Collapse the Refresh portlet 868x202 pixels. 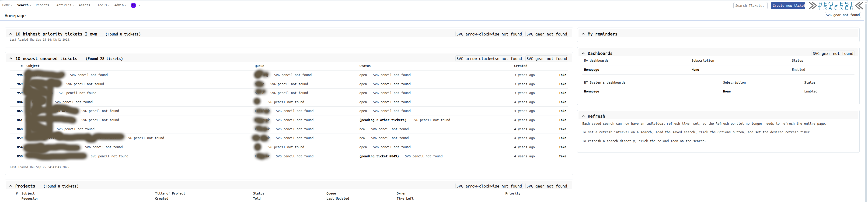tap(583, 116)
